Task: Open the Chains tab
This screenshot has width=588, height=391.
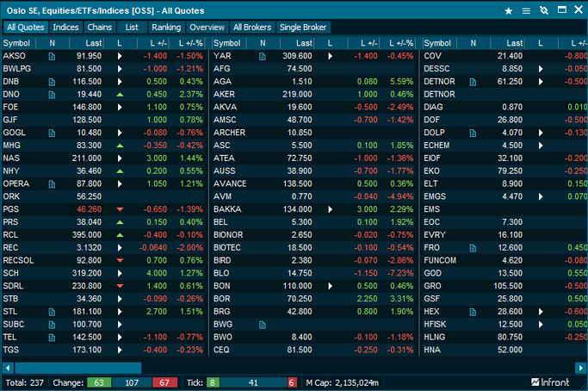Action: [x=99, y=28]
